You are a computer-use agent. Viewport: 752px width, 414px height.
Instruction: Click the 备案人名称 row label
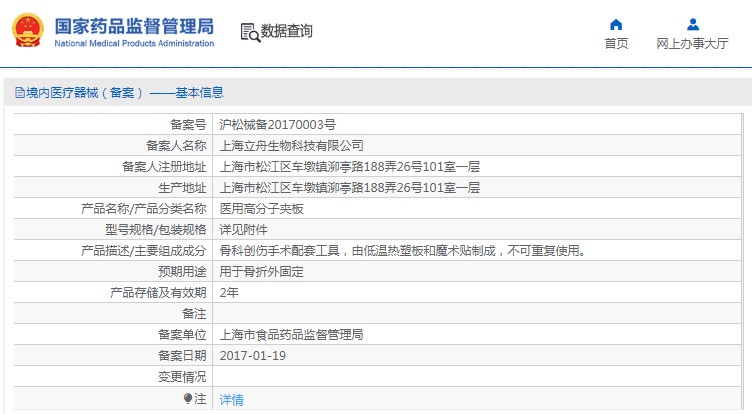[176, 145]
